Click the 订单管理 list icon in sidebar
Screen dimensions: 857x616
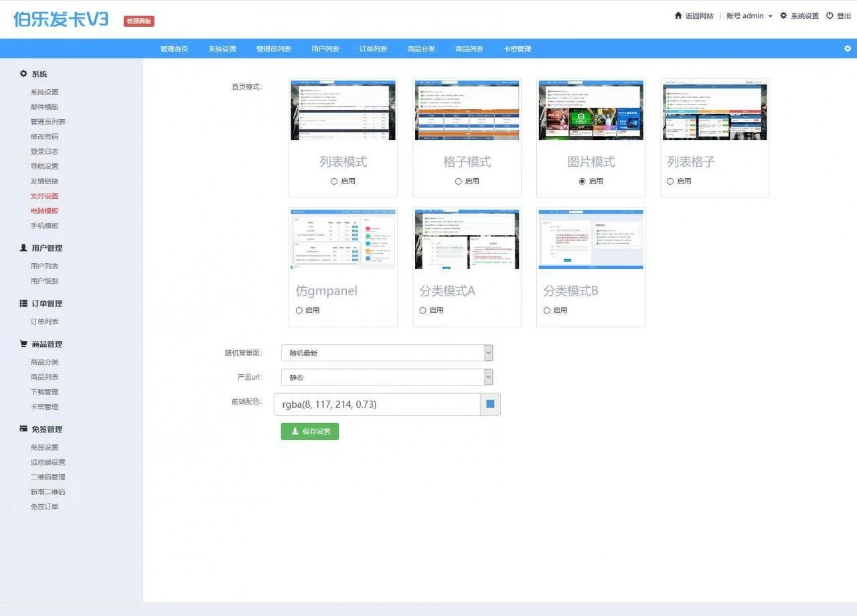pyautogui.click(x=23, y=303)
